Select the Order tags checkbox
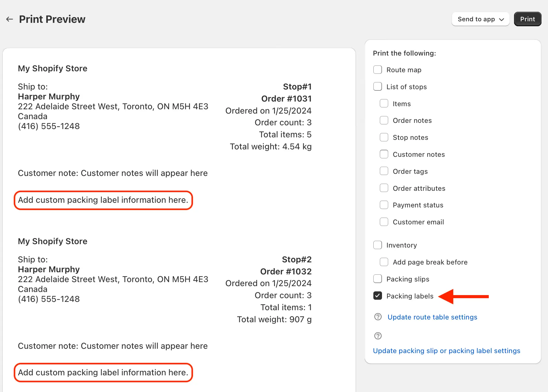 click(x=384, y=171)
